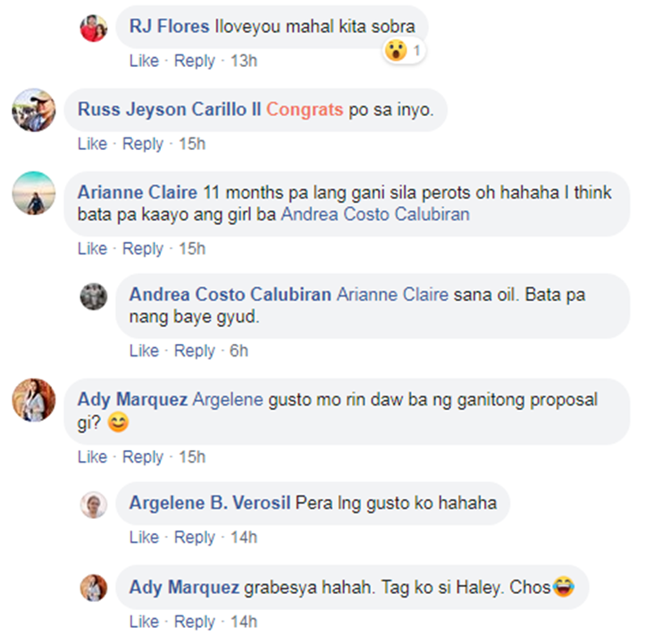Open tagged Argelene mention in Ady's comment
670x644 pixels.
pyautogui.click(x=228, y=399)
